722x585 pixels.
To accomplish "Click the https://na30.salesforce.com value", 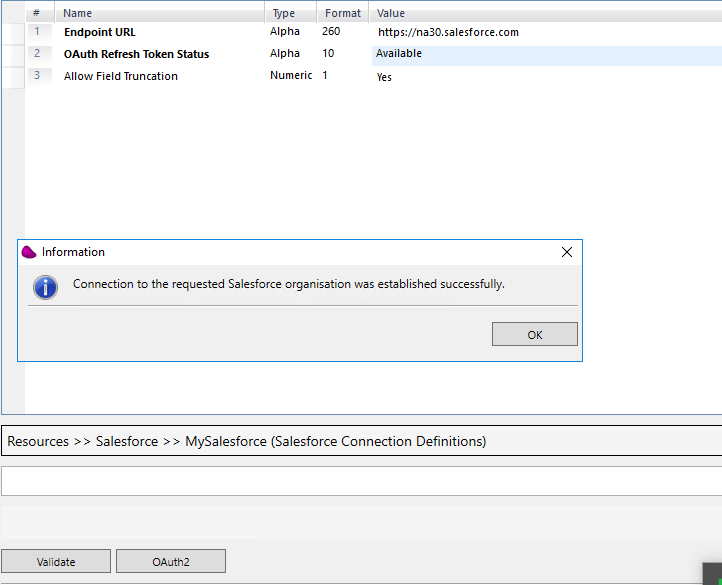I will (x=448, y=32).
